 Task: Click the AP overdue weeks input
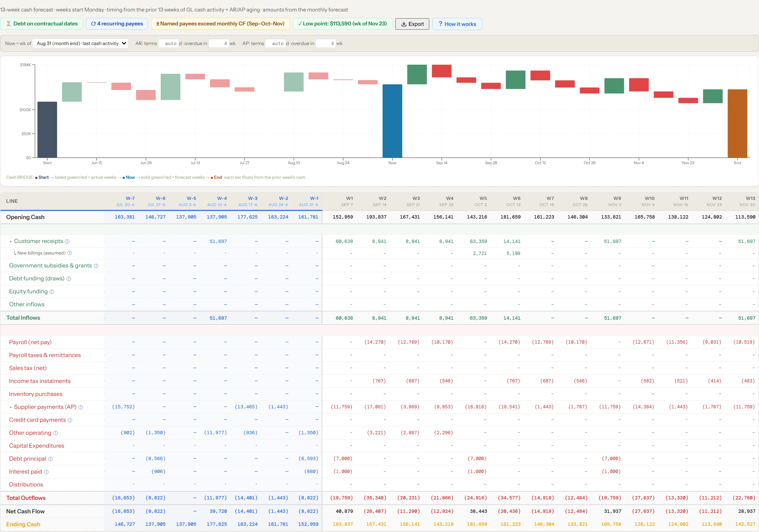(x=326, y=43)
